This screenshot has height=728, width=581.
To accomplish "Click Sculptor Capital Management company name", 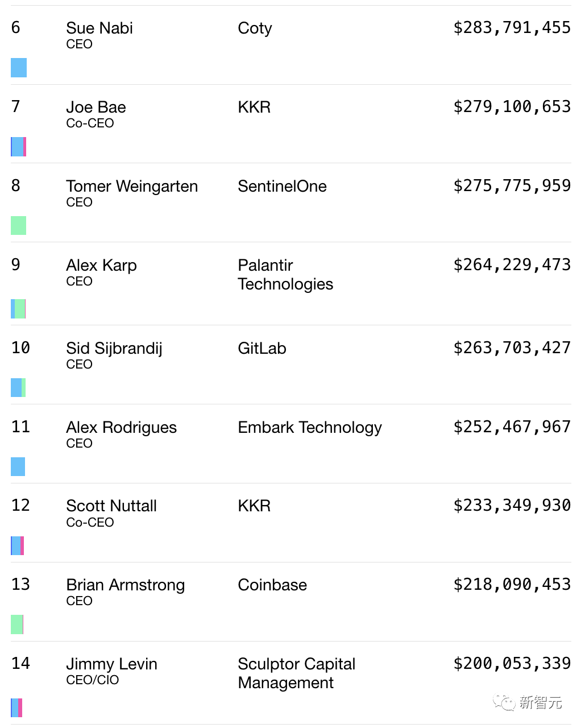I will click(x=296, y=673).
